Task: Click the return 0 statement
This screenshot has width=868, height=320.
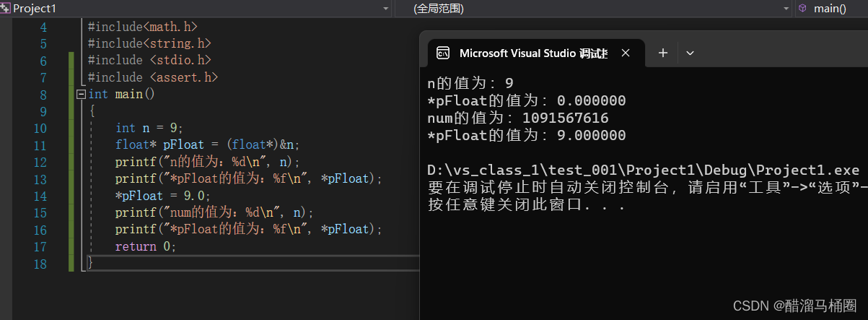Action: 145,247
